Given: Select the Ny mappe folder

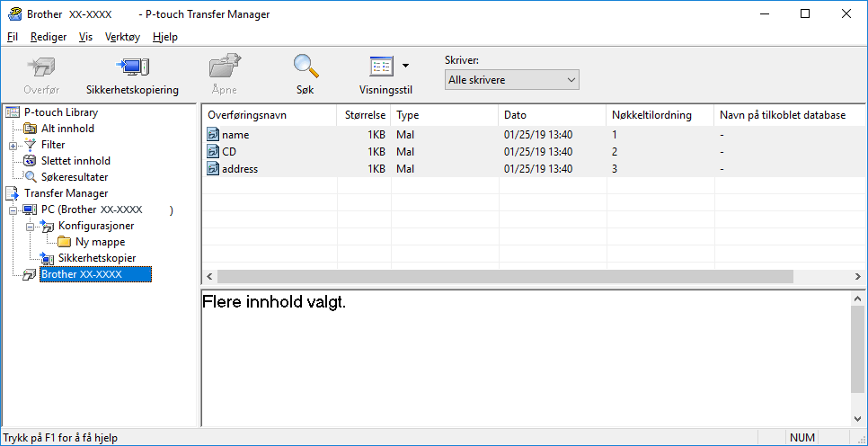Looking at the screenshot, I should tap(101, 242).
